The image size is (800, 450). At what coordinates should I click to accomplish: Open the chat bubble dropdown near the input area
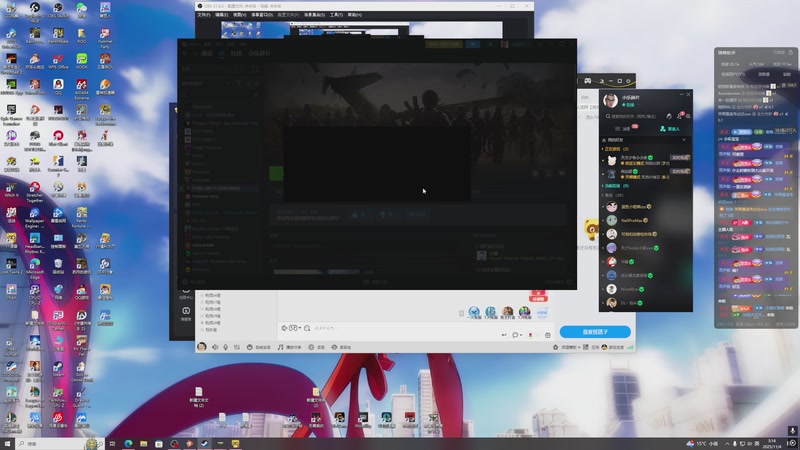click(x=516, y=335)
